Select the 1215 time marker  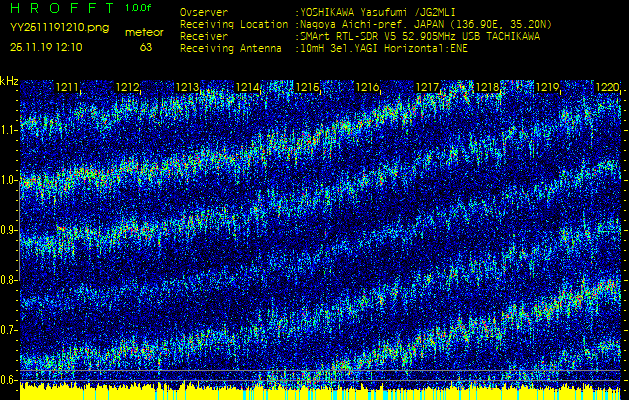coord(307,88)
